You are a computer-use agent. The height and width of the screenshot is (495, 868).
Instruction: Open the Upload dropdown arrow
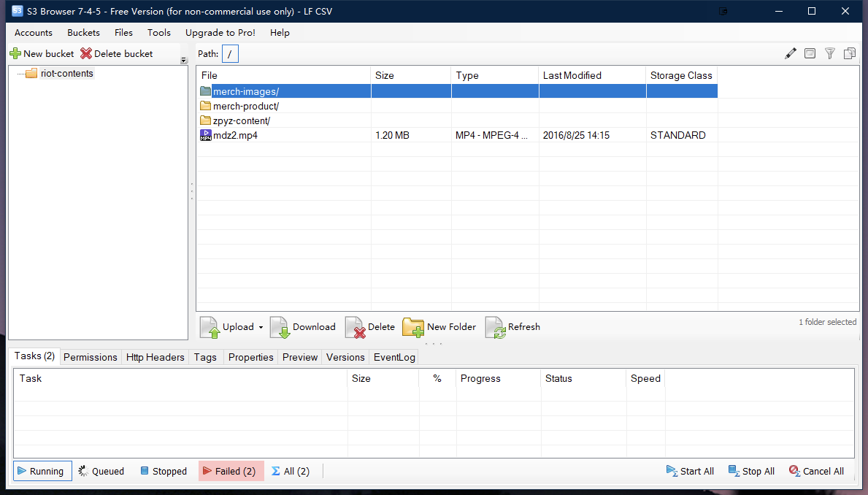pos(261,328)
